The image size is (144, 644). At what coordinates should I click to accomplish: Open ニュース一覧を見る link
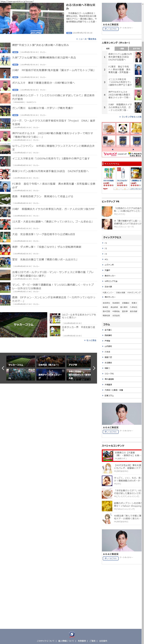coord(87,39)
